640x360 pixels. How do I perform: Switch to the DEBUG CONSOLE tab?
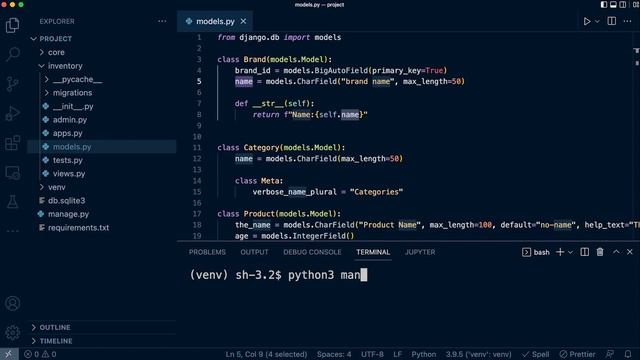coord(312,252)
